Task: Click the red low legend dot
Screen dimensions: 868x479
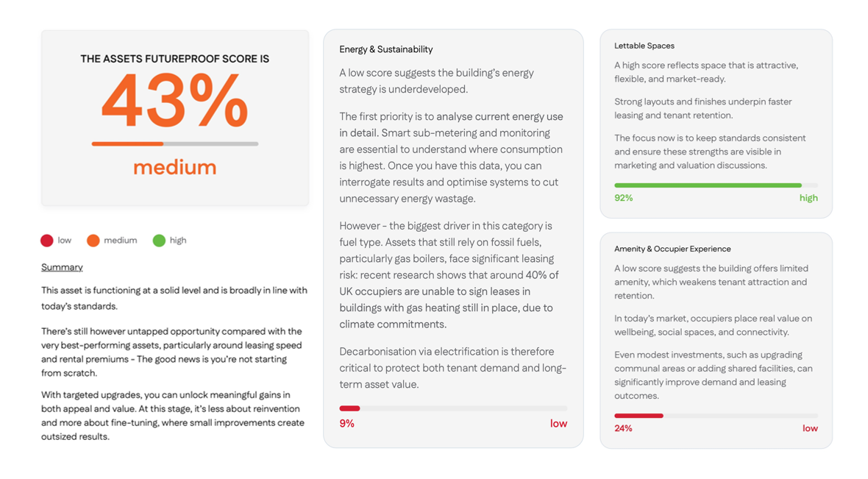Action: 47,241
